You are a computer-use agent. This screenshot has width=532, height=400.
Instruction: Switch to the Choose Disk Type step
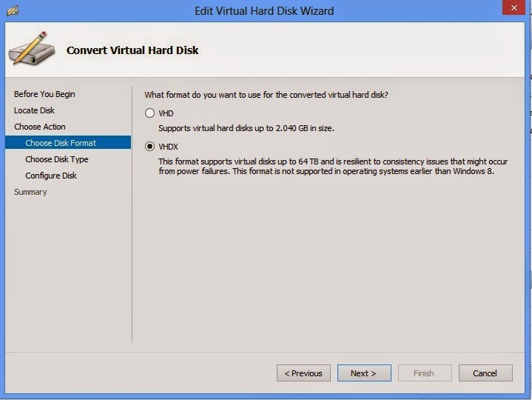[57, 159]
